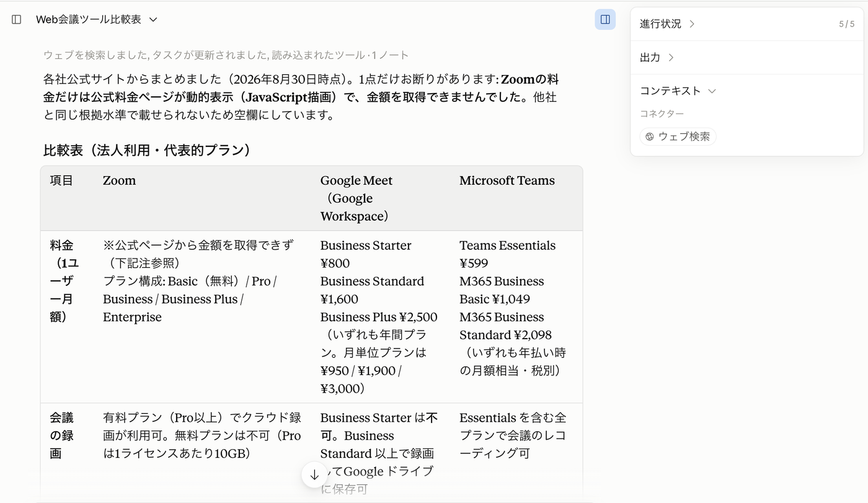This screenshot has width=868, height=503.
Task: Click the Teams Essentials ¥599 text
Action: pos(507,254)
